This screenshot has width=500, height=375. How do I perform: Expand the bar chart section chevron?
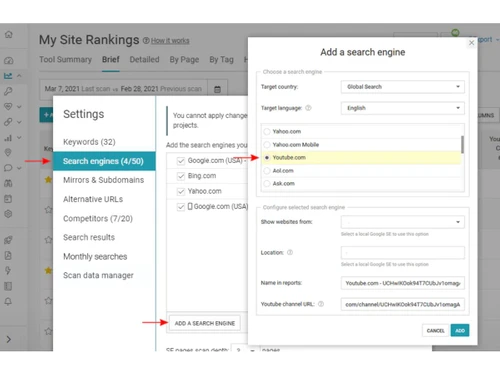pos(19,137)
